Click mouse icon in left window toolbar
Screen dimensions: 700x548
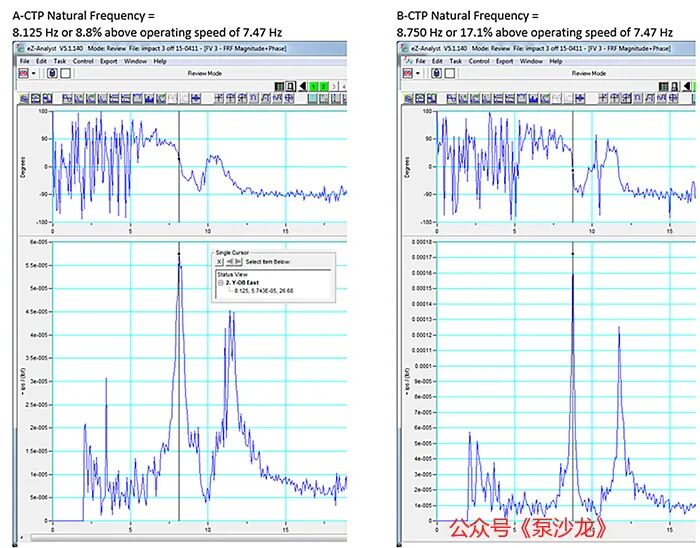pyautogui.click(x=52, y=73)
